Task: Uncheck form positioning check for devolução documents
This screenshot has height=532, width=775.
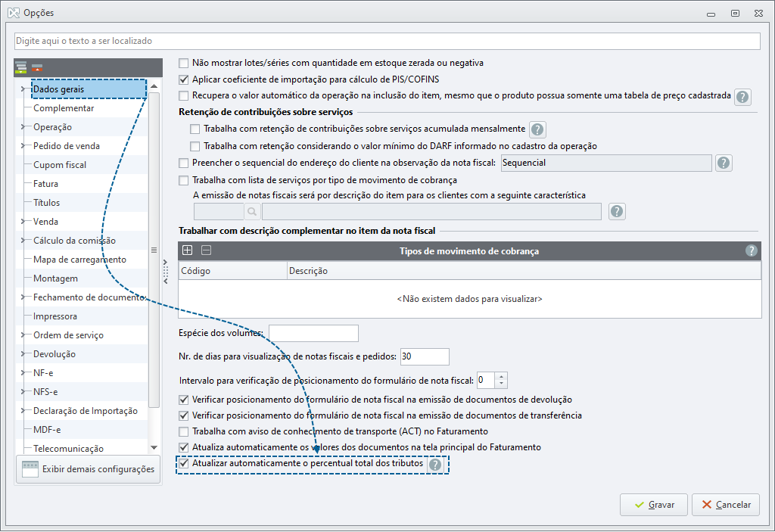Action: coord(183,400)
